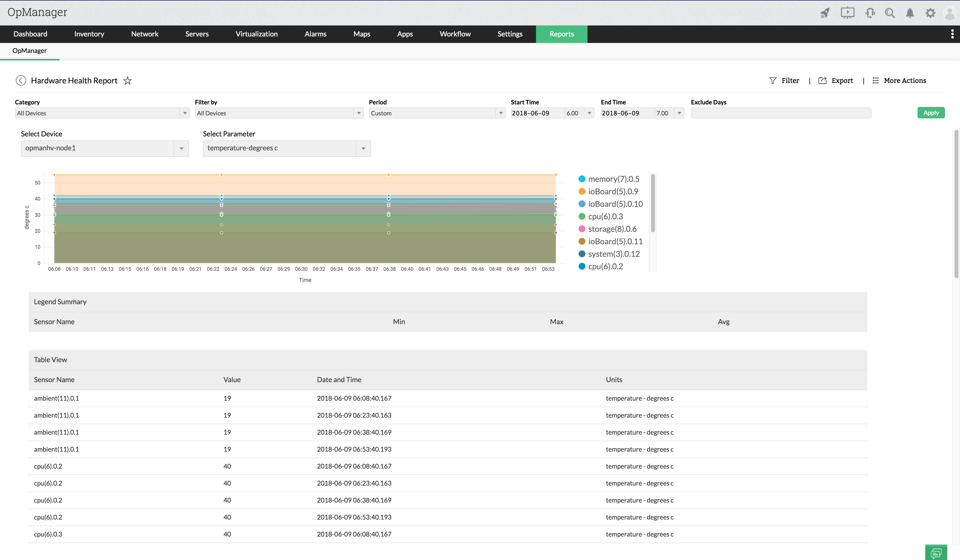Click the rocket getting-started icon

(x=825, y=12)
